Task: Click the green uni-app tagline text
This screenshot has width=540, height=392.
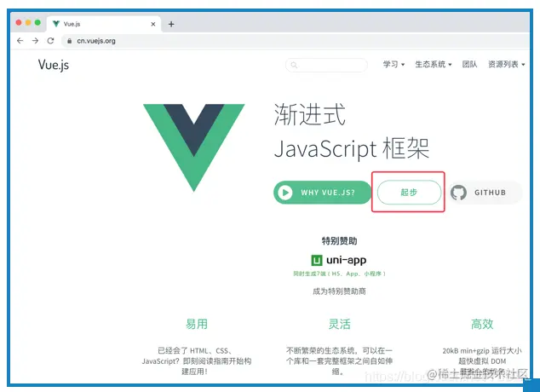Action: 339,274
